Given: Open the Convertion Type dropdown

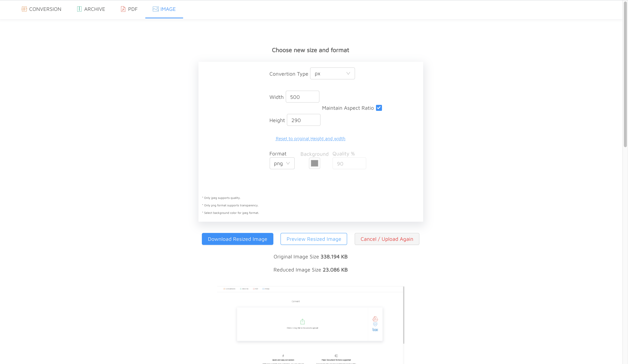Looking at the screenshot, I should (x=332, y=74).
